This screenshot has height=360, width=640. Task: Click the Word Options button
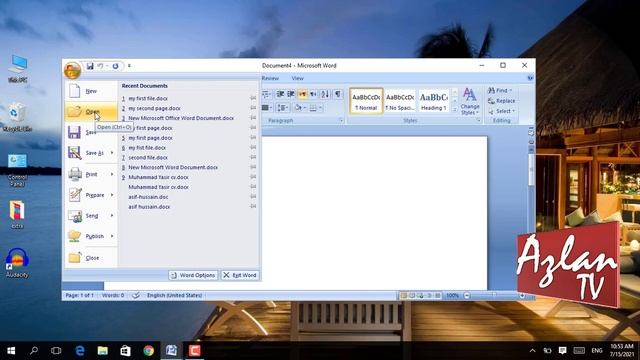pyautogui.click(x=193, y=275)
